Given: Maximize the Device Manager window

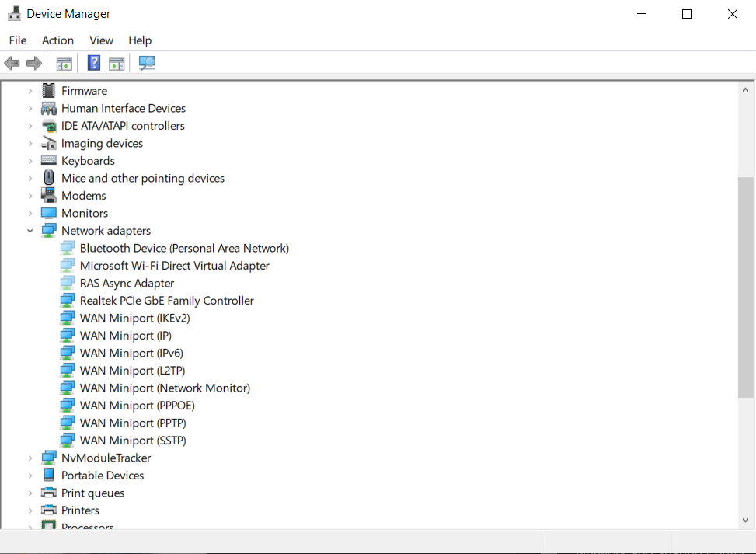Looking at the screenshot, I should click(x=687, y=14).
